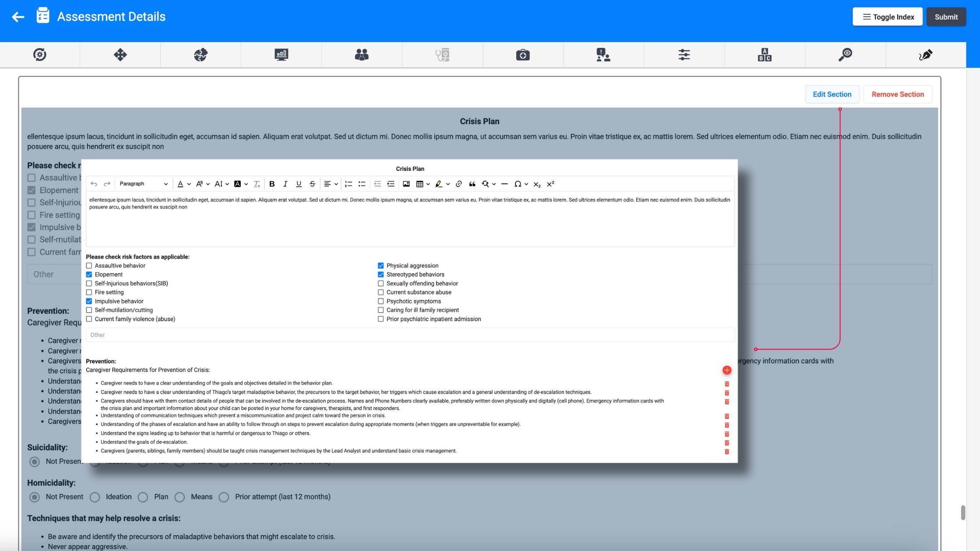Toggle bold formatting in the editor
This screenshot has width=980, height=551.
tap(272, 184)
